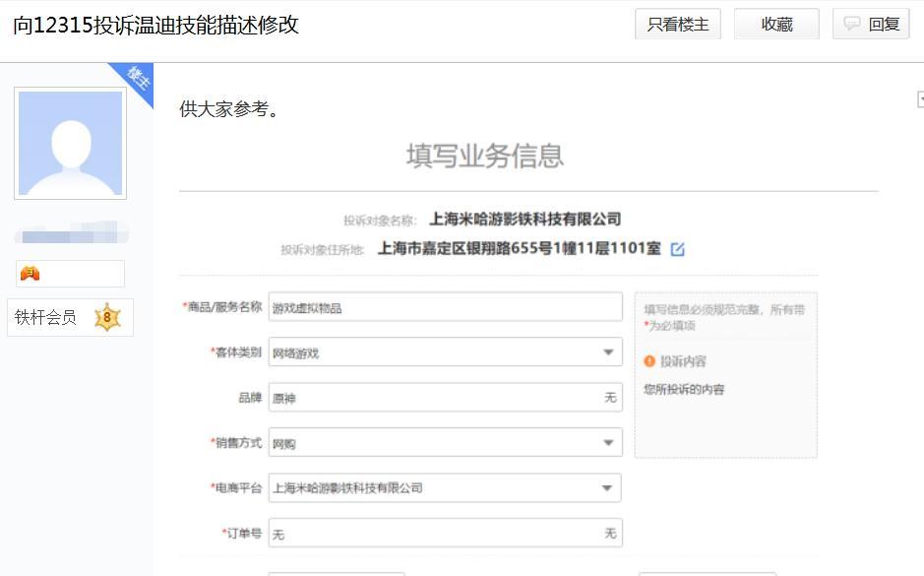Image resolution: width=924 pixels, height=576 pixels.
Task: Click the orange warning icon beside 投诉内容
Action: [649, 360]
